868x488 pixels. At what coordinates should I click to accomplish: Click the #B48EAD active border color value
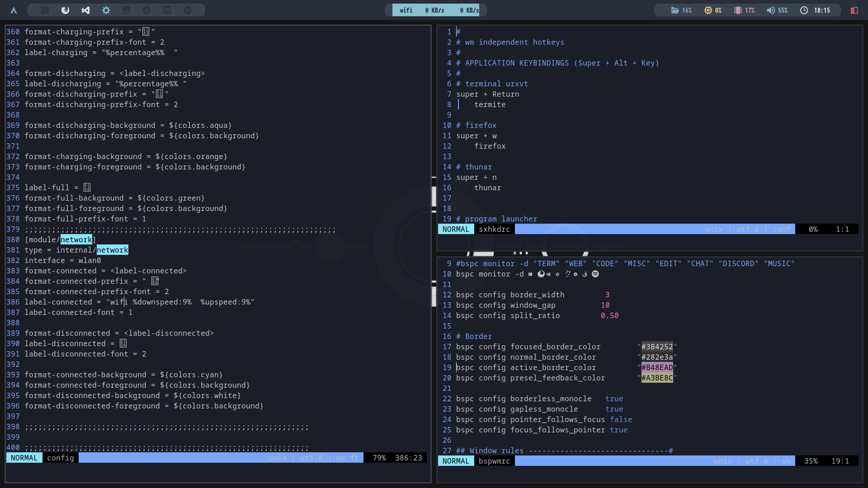pyautogui.click(x=657, y=367)
